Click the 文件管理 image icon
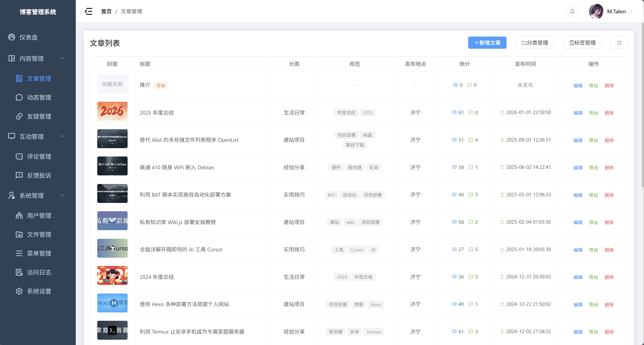 [19, 234]
